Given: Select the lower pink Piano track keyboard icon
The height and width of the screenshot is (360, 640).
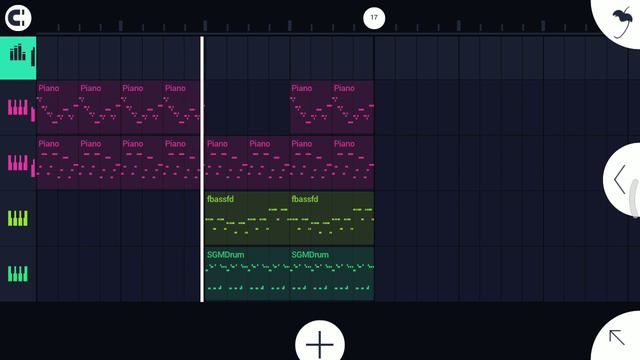Looking at the screenshot, I should (18, 163).
